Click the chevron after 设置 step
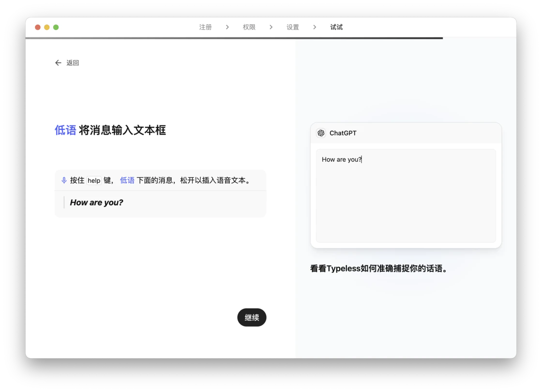Screen dimensions: 542x392 (315, 27)
